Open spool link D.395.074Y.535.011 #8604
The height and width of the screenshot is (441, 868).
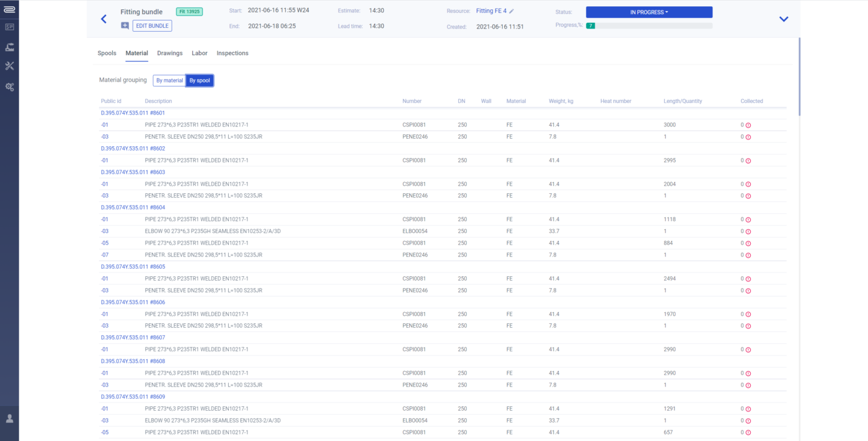click(x=133, y=207)
